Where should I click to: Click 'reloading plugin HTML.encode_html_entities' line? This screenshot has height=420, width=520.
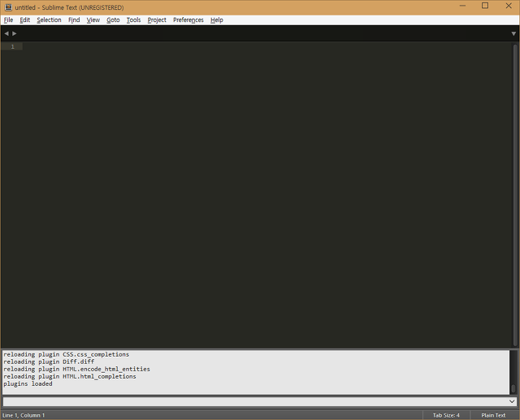[76, 369]
